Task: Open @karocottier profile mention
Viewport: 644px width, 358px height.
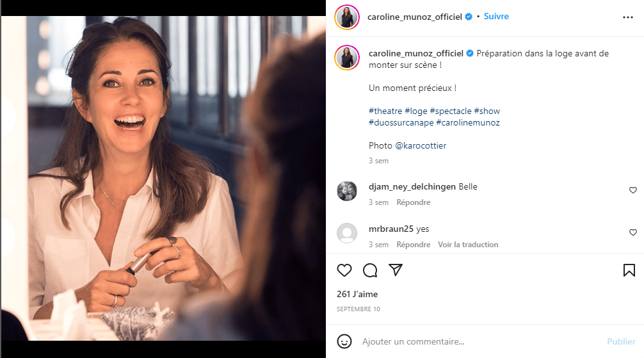Action: click(421, 145)
